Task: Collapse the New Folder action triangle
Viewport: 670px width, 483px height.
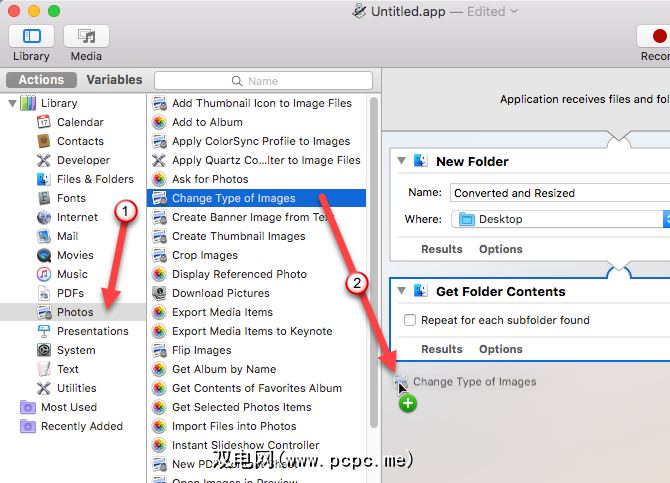Action: pyautogui.click(x=401, y=161)
